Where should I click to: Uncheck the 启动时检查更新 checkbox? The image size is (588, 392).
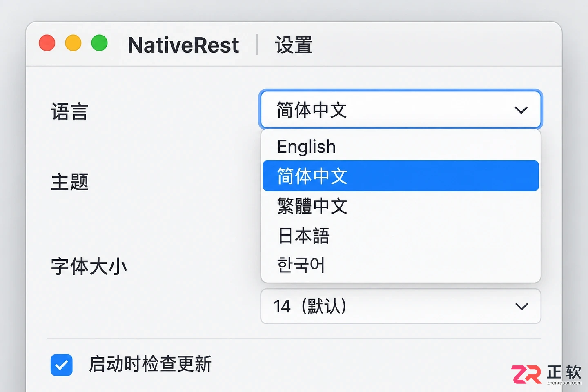pyautogui.click(x=62, y=365)
